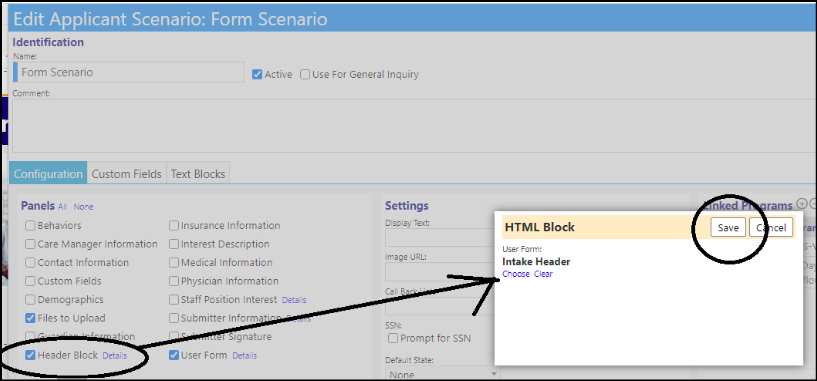Choose a user form for HTML Block
Image resolution: width=817 pixels, height=381 pixels.
pos(516,274)
